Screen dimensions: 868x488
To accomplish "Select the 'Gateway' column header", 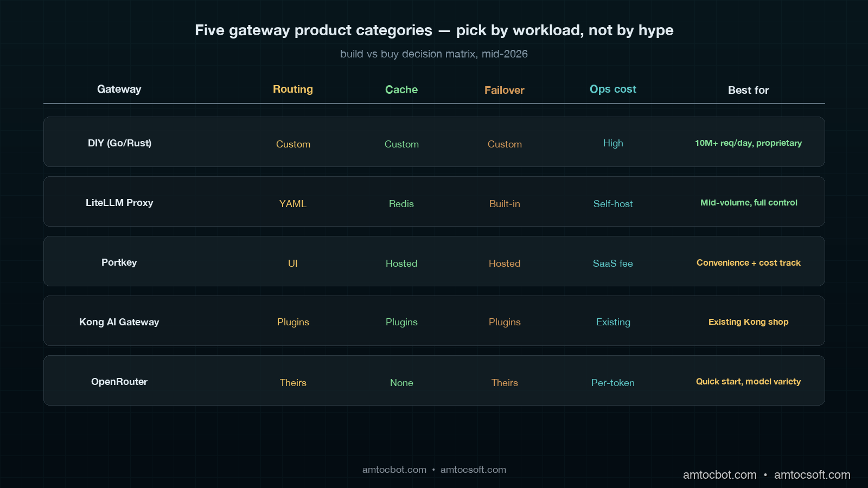I will click(119, 89).
